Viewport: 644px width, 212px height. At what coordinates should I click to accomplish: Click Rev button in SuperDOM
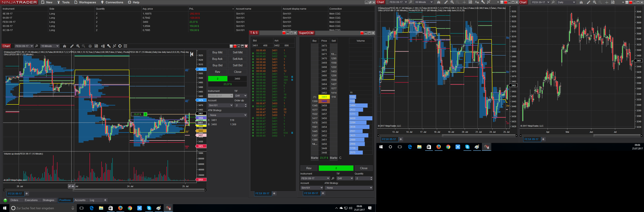click(309, 168)
